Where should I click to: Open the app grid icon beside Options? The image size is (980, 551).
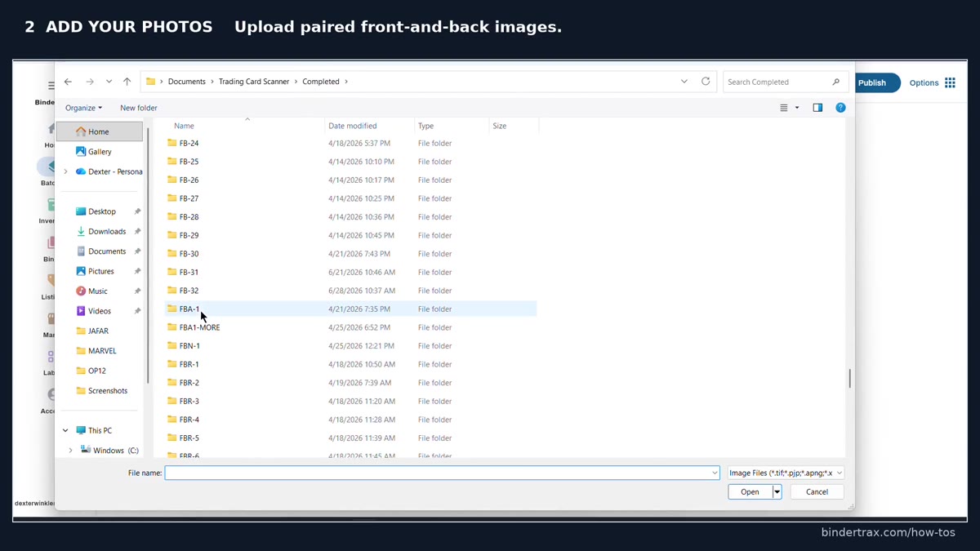pyautogui.click(x=950, y=82)
